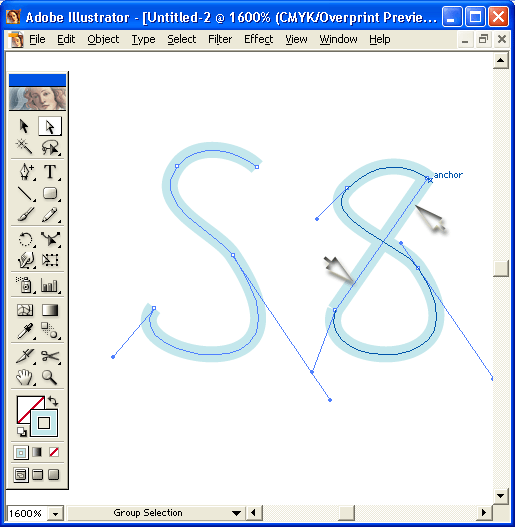Select the Type tool
The height and width of the screenshot is (527, 515).
click(50, 171)
